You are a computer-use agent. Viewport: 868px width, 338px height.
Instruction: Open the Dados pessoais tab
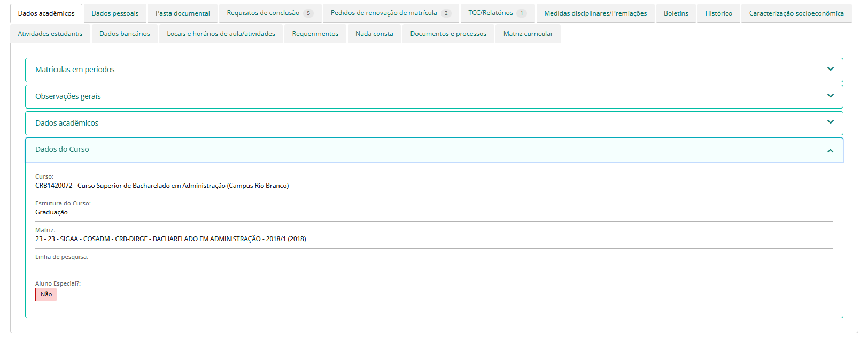point(115,13)
